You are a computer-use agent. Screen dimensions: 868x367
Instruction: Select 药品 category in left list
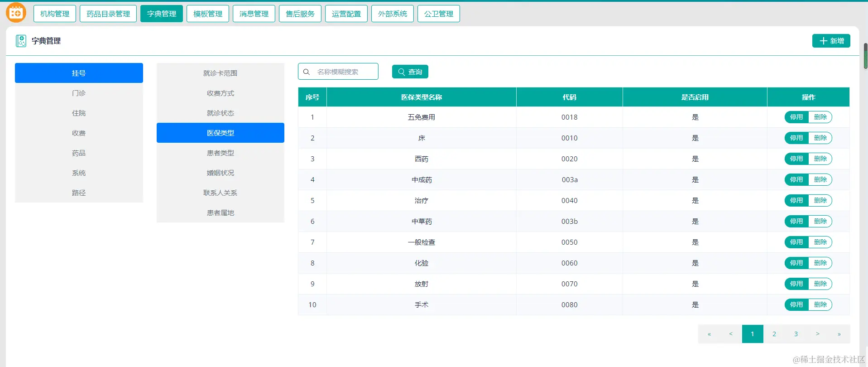pyautogui.click(x=79, y=153)
